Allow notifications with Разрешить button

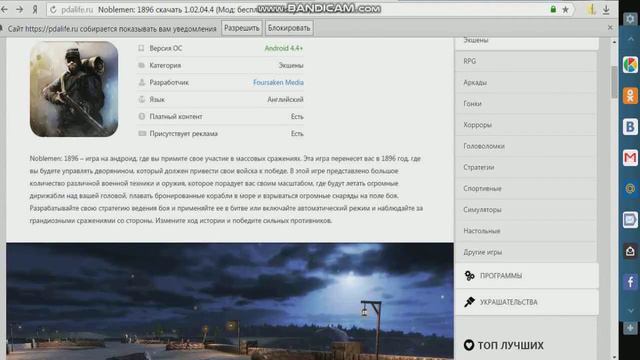tap(242, 28)
